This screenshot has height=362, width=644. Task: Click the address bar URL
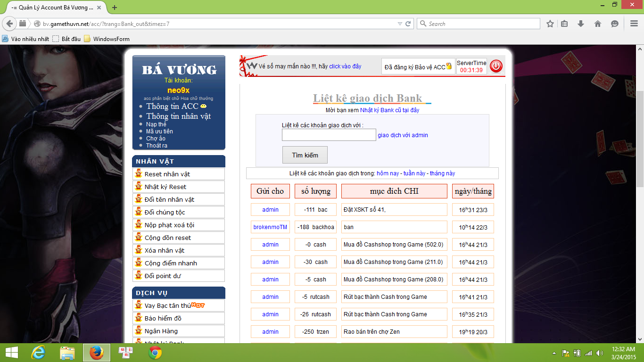click(x=106, y=24)
